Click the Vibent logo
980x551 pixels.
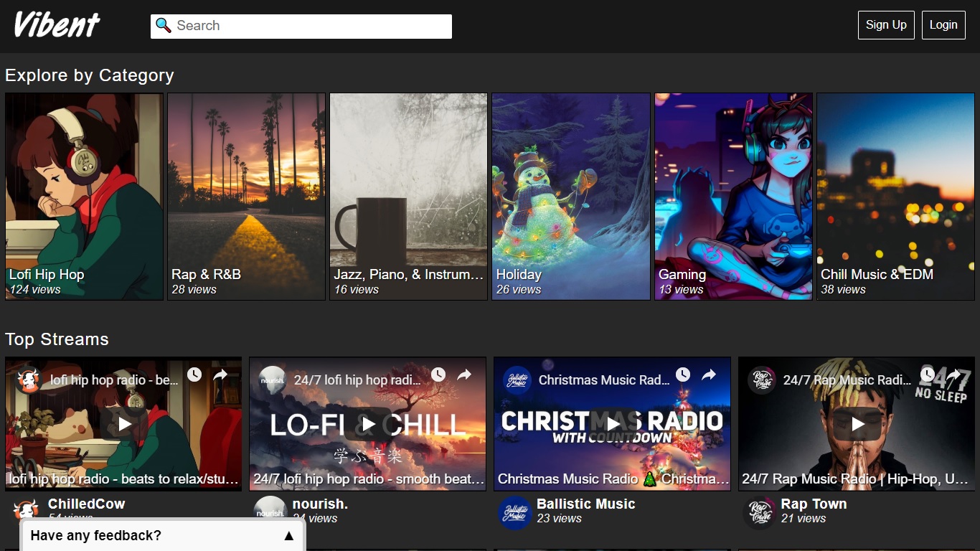click(57, 25)
